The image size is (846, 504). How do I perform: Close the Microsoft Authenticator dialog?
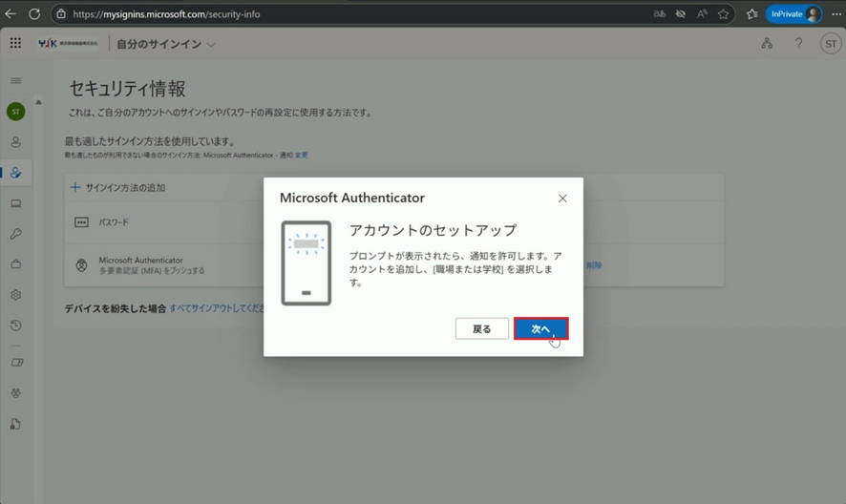point(562,199)
